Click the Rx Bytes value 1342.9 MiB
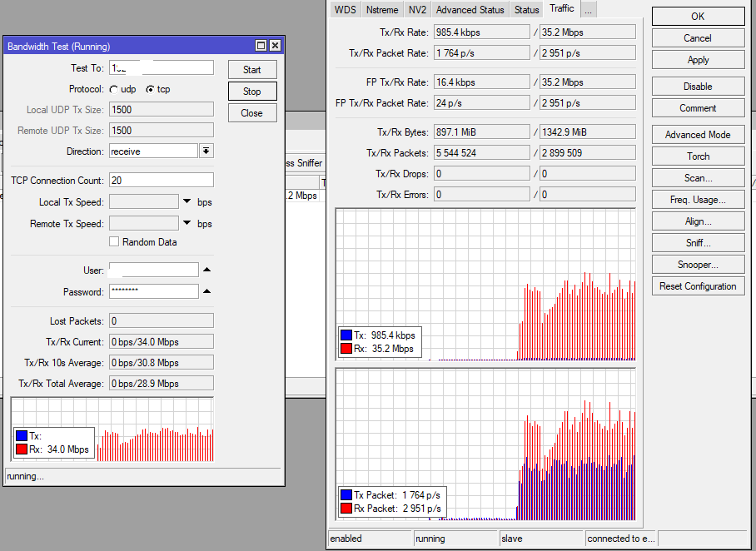The height and width of the screenshot is (551, 756). coord(587,132)
